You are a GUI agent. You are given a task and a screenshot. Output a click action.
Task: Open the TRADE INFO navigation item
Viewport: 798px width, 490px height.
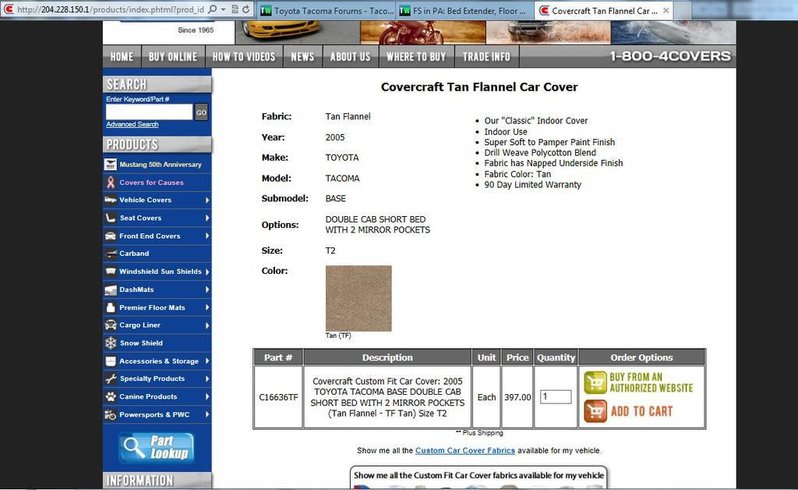[487, 56]
